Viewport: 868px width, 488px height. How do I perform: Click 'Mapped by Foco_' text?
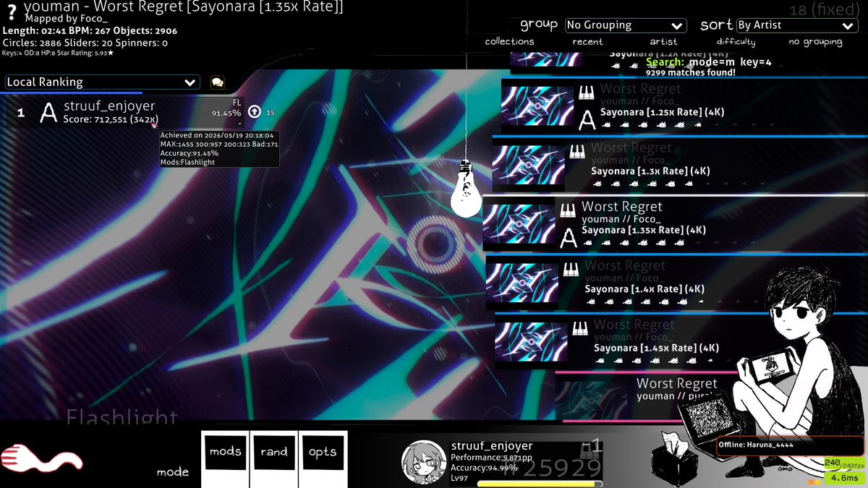[x=65, y=18]
